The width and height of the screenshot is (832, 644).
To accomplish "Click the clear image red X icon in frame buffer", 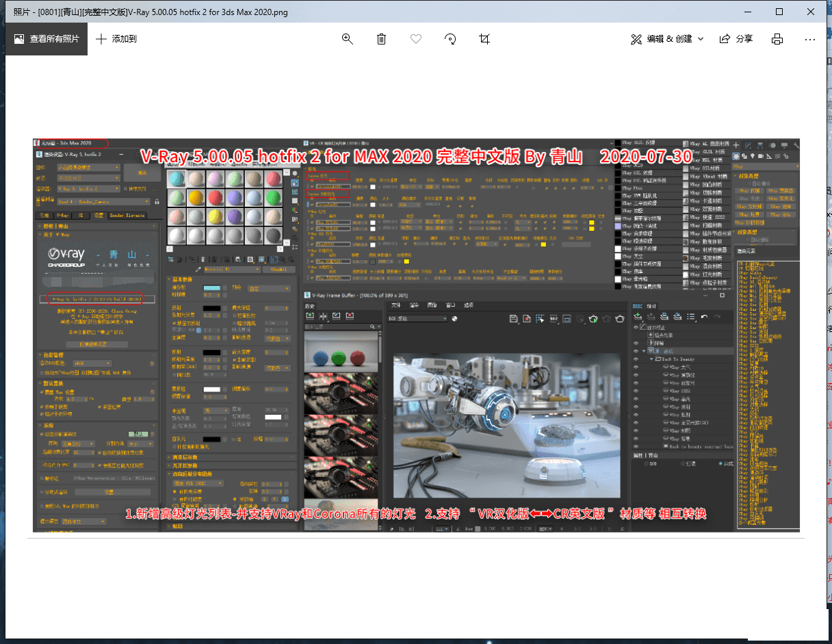I will 526,319.
